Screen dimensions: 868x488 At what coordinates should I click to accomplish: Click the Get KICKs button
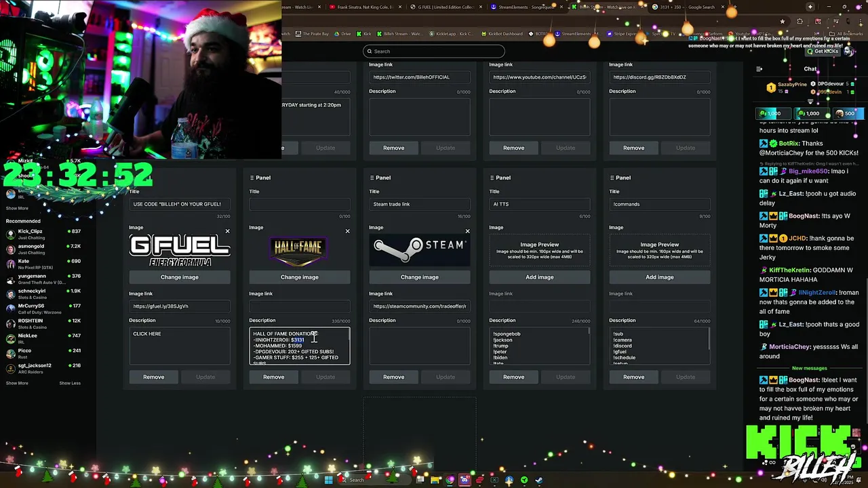(x=822, y=52)
